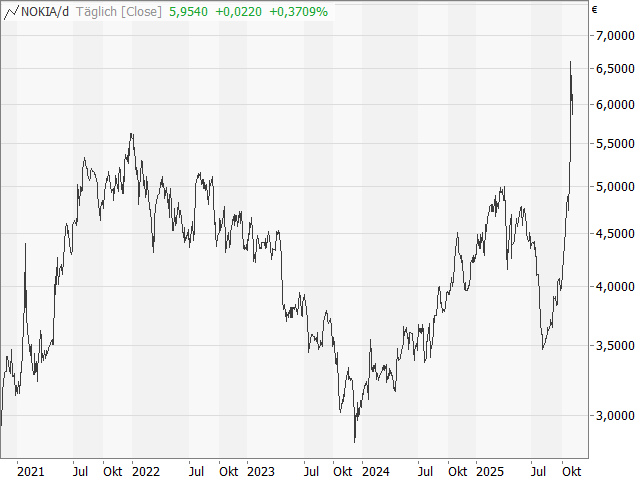Click the 2025 year label on the time axis

(490, 471)
